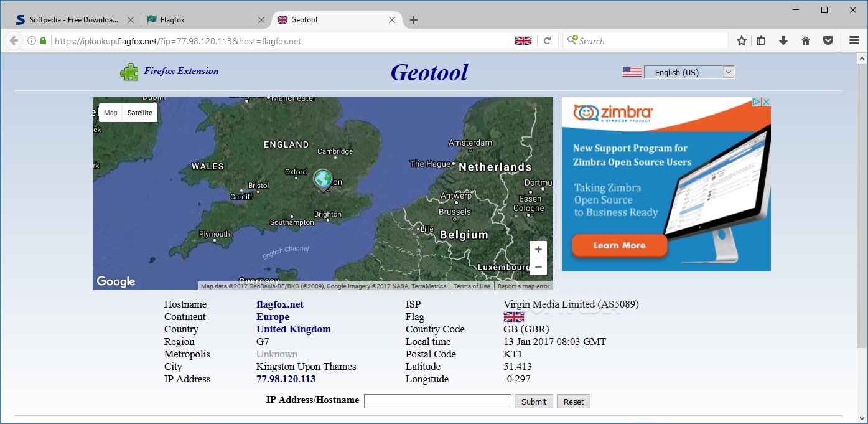Click the Geotool page title
The height and width of the screenshot is (424, 868).
pyautogui.click(x=429, y=72)
